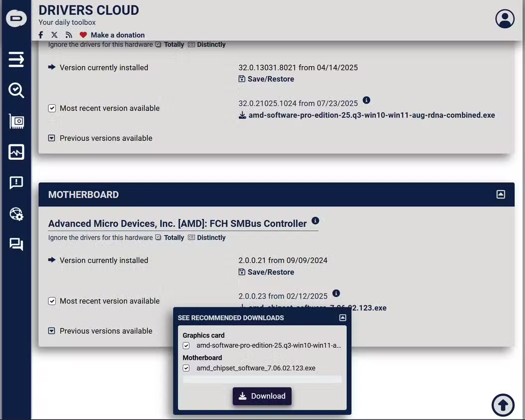Click the Facebook share icon
The height and width of the screenshot is (420, 525).
[x=40, y=35]
